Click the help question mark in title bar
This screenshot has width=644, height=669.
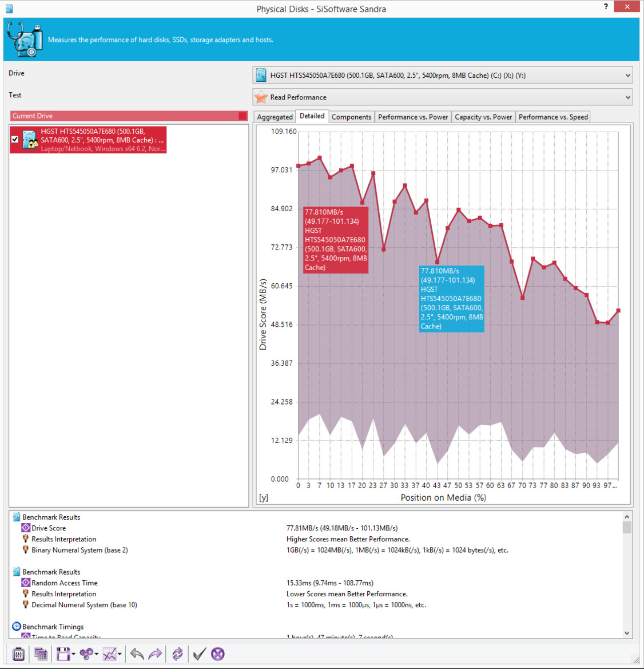(606, 6)
